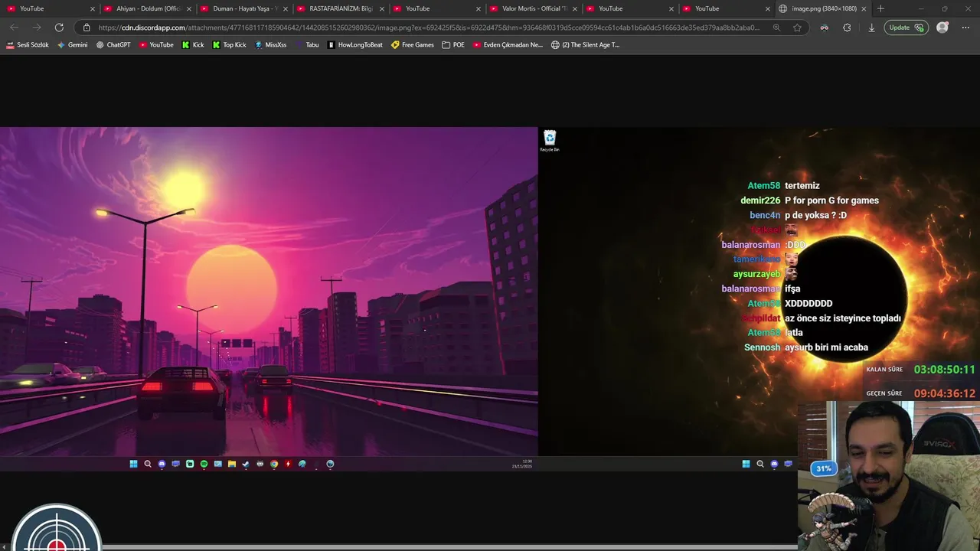Open the Tabu bookmark
Screen dimensions: 980x551
coord(307,44)
